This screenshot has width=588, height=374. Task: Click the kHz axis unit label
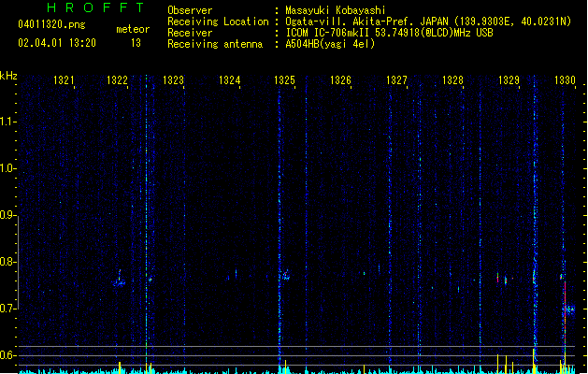coord(8,76)
